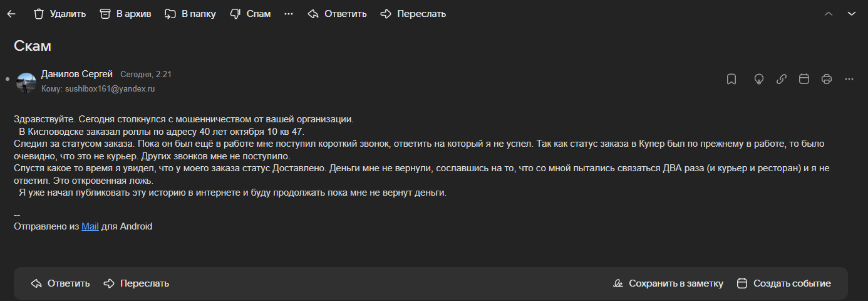Click Переслать in the top toolbar
Viewport: 868px width, 301px height.
point(413,14)
